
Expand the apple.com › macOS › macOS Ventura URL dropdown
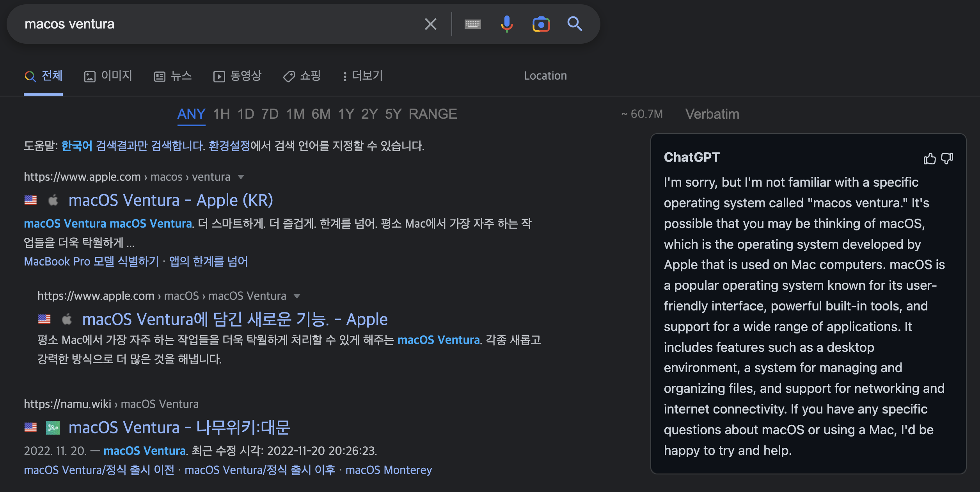coord(297,296)
